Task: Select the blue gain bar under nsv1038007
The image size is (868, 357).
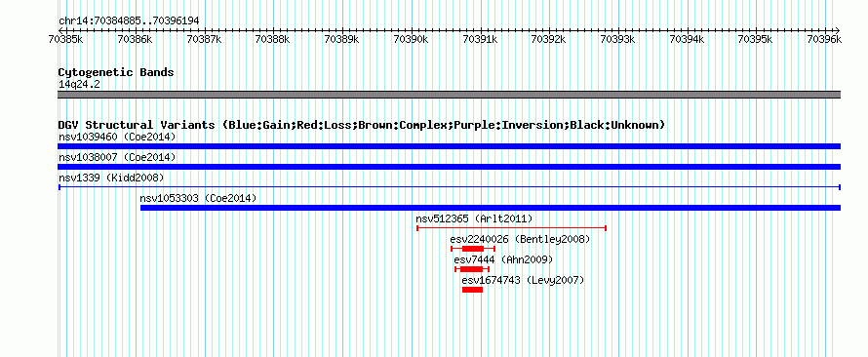Action: tap(449, 167)
